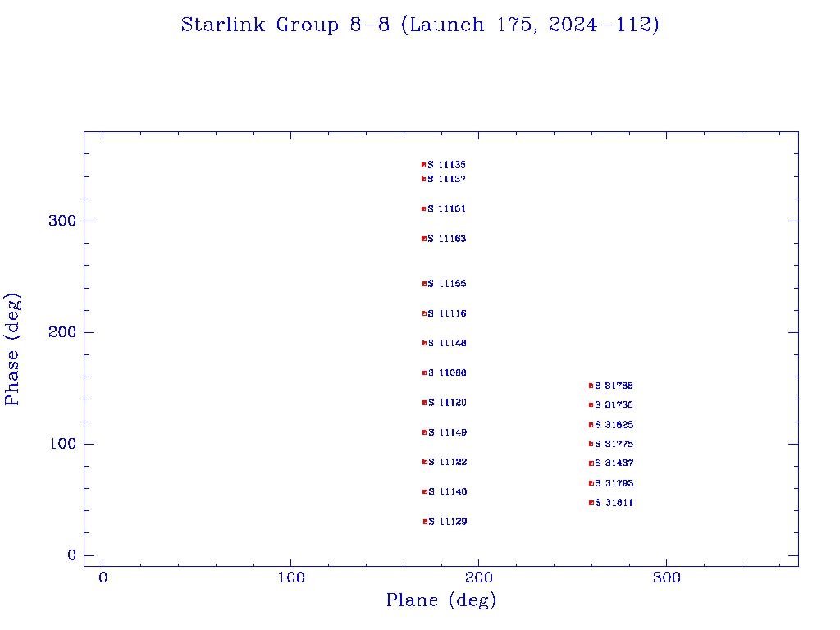Screen dimensions: 840x630
Task: Click the red data marker beside S 11135
Action: tap(424, 165)
